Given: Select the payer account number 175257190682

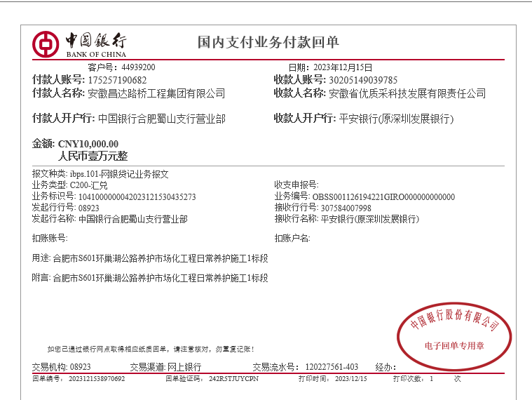Looking at the screenshot, I should pyautogui.click(x=117, y=80).
